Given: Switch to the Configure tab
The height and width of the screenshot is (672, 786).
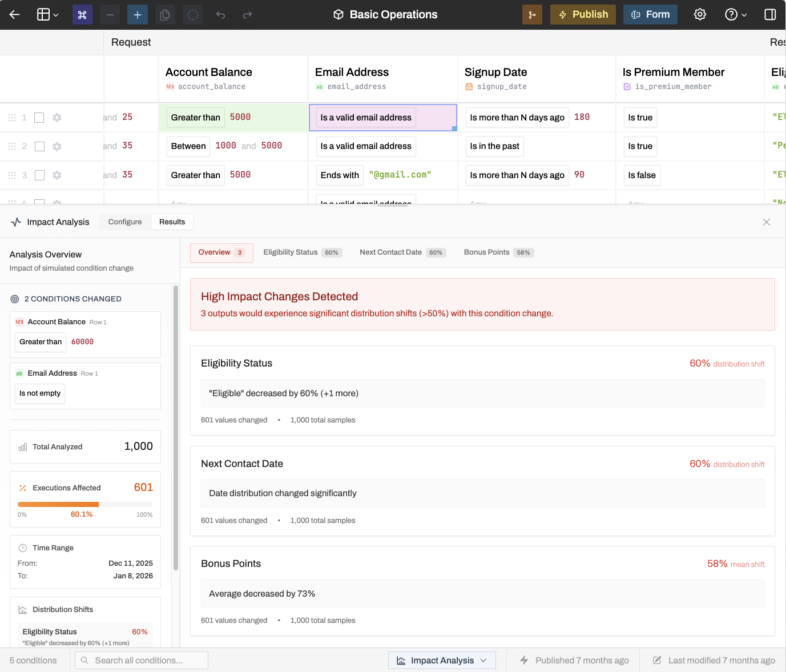Looking at the screenshot, I should tap(125, 222).
